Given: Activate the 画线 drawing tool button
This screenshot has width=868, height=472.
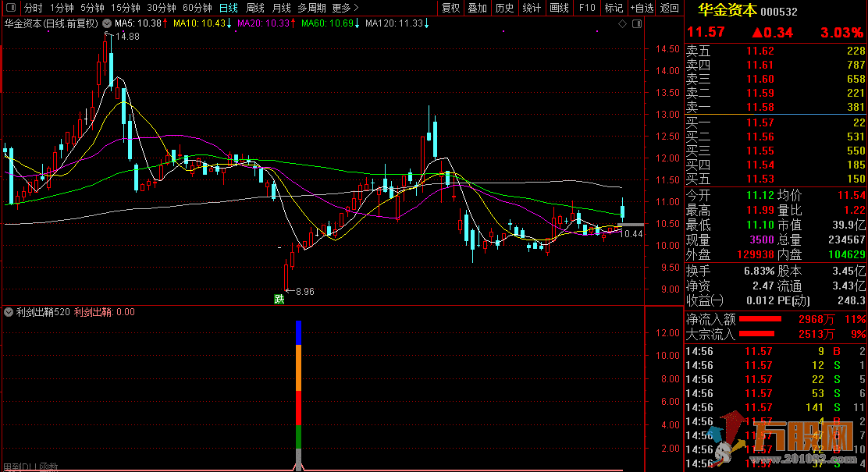Looking at the screenshot, I should point(559,8).
